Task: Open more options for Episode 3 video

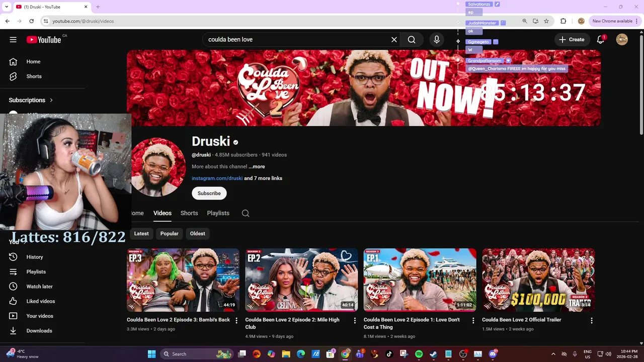Action: coord(236,320)
